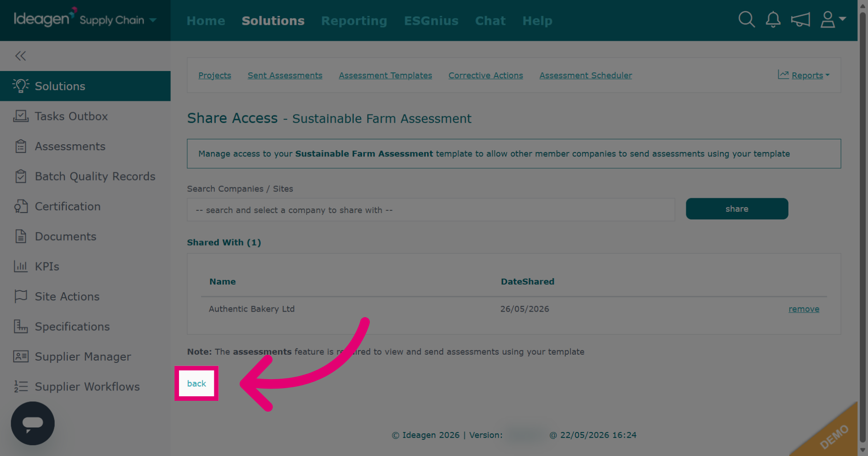Open the Projects tab link
Viewport: 868px width, 456px height.
[x=215, y=76]
